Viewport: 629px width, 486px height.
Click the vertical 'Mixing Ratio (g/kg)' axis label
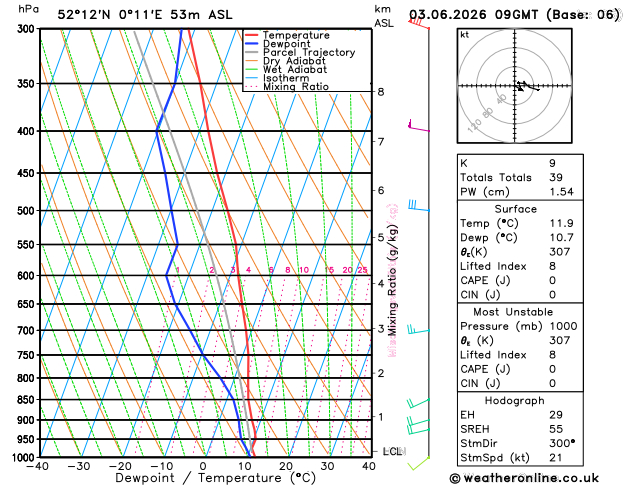click(392, 279)
